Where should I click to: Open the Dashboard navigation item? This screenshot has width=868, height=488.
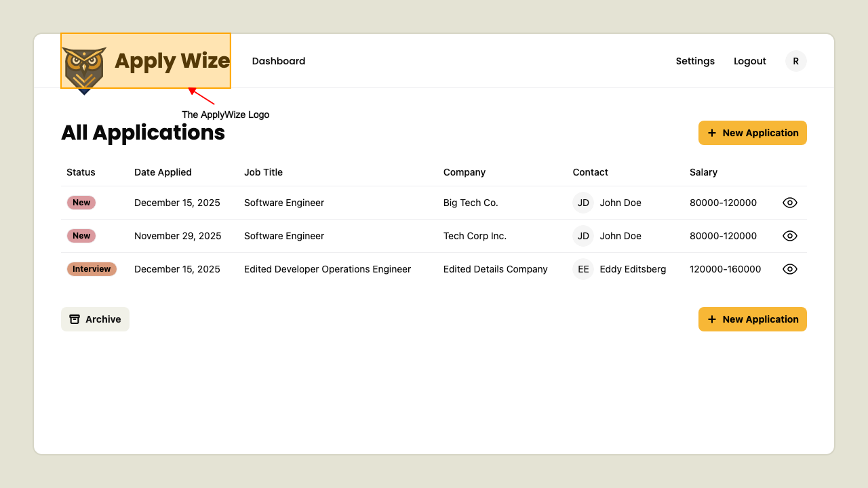tap(278, 61)
